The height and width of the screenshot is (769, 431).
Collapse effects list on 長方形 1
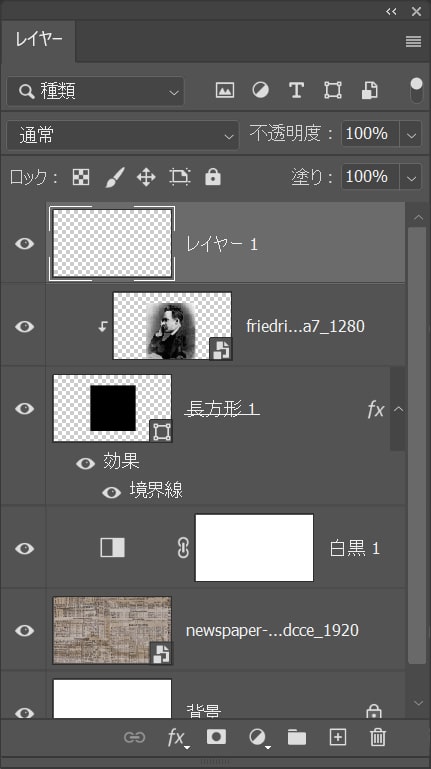tap(399, 409)
